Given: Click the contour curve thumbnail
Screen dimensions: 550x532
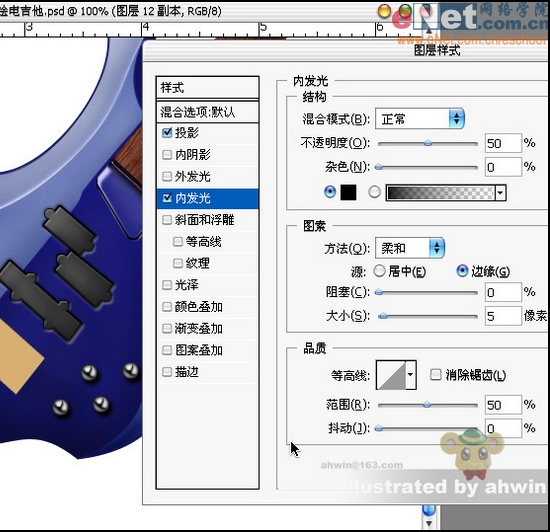Looking at the screenshot, I should [x=391, y=375].
